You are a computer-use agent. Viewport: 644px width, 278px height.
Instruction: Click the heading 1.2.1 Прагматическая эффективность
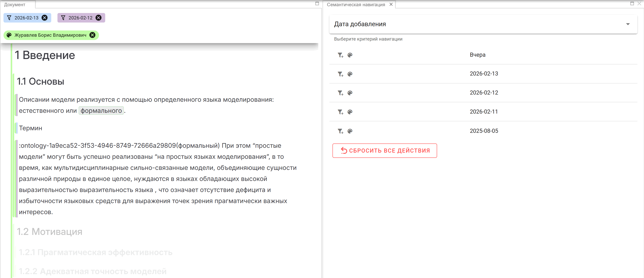pos(96,252)
